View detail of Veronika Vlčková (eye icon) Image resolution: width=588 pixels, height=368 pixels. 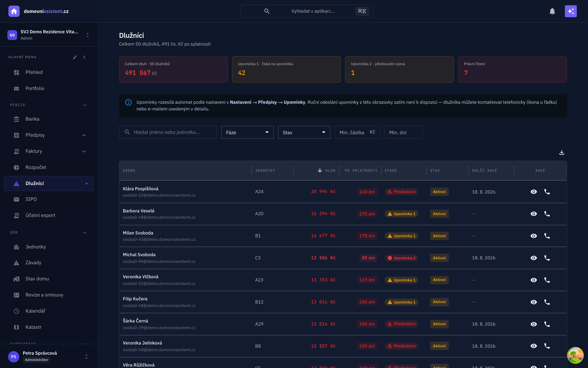534,280
